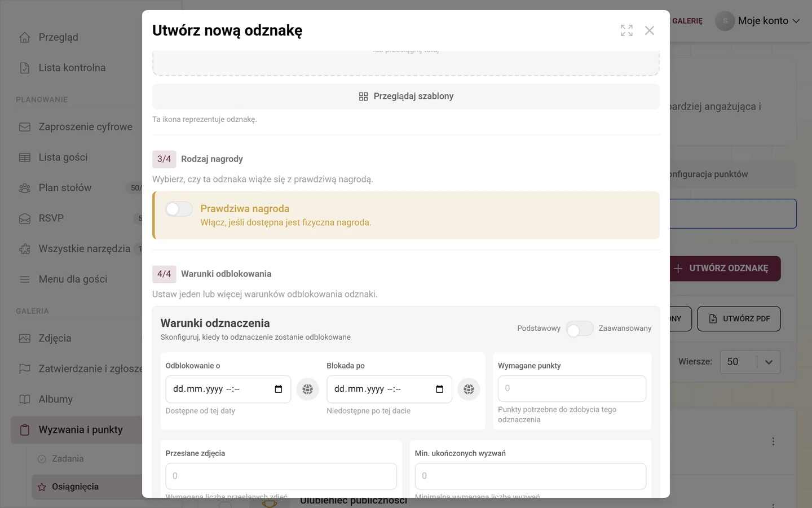Viewport: 812px width, 508px height.
Task: Close the Utwórz nową odznakę dialog
Action: (x=650, y=30)
